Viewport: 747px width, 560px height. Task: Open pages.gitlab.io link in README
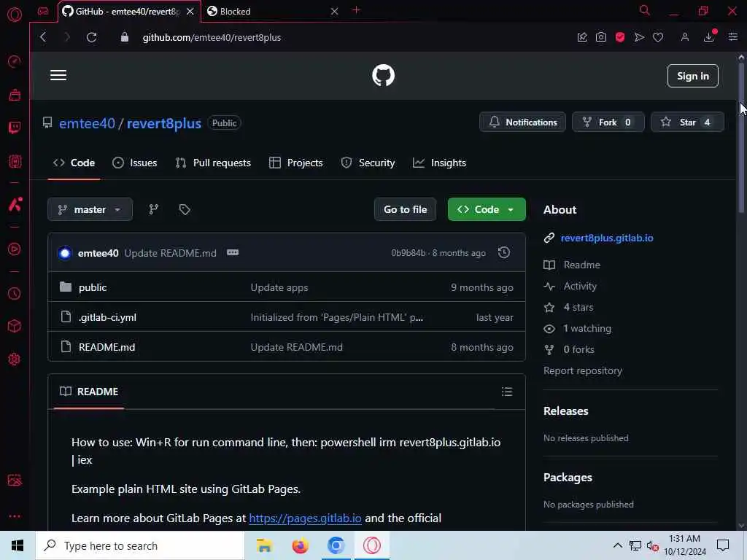click(306, 518)
